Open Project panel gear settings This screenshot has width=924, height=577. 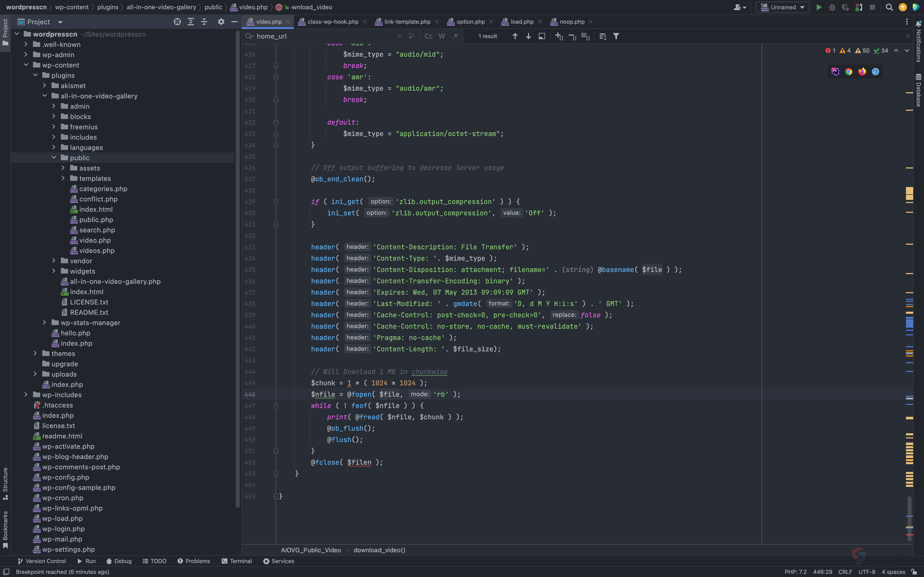click(221, 22)
